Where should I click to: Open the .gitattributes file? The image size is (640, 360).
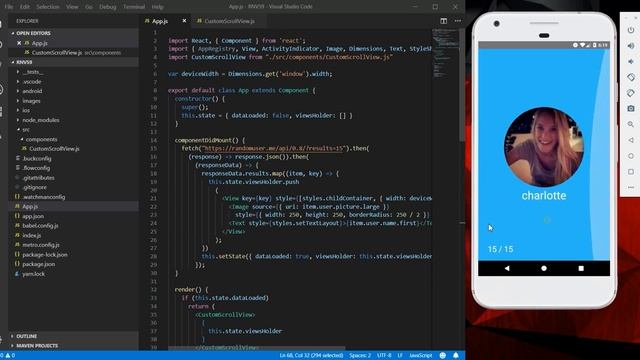point(38,178)
